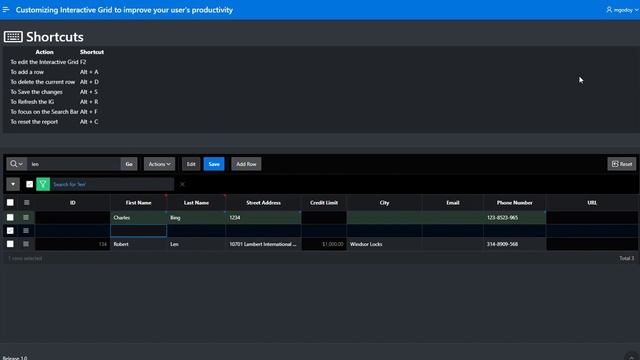Open row actions menu for Robert row

coord(26,244)
